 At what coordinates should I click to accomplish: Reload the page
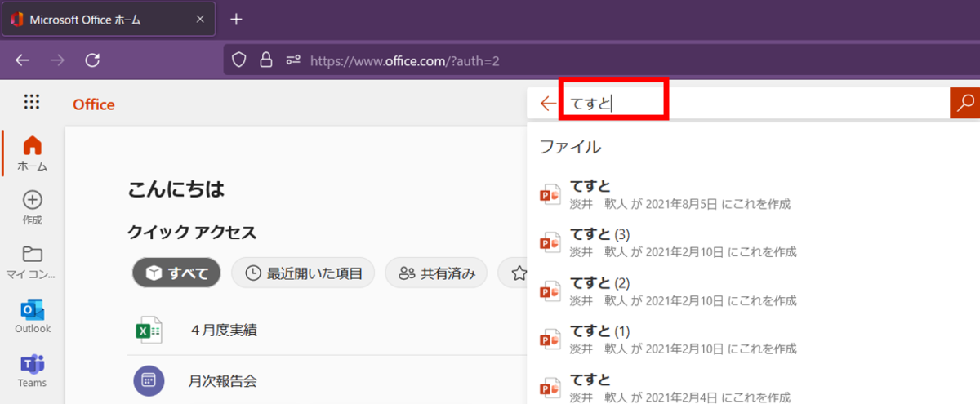tap(92, 60)
